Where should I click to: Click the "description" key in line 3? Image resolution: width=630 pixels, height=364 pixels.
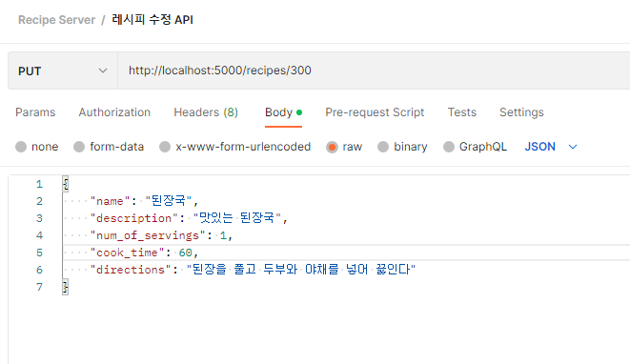[x=133, y=218]
